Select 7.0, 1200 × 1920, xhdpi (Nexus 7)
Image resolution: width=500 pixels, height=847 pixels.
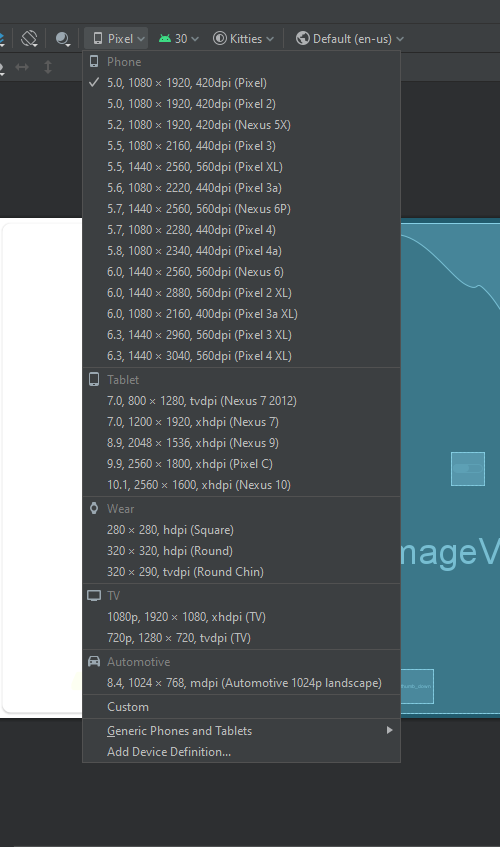pyautogui.click(x=241, y=422)
